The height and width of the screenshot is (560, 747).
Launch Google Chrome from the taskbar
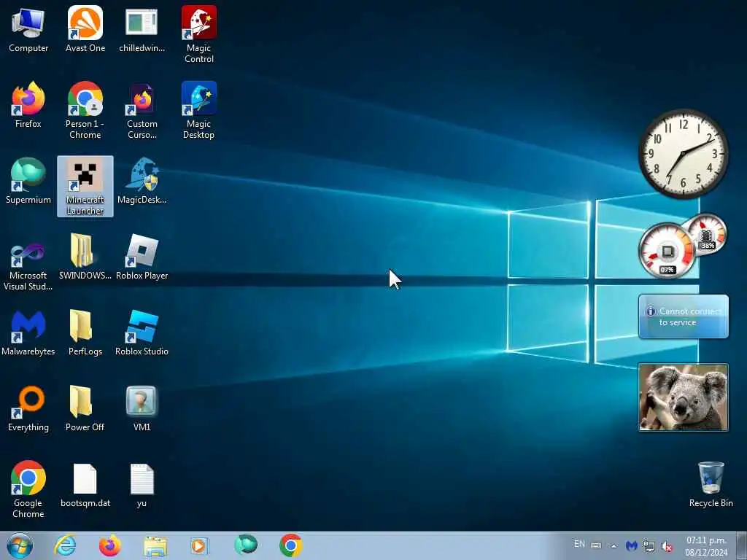290,545
